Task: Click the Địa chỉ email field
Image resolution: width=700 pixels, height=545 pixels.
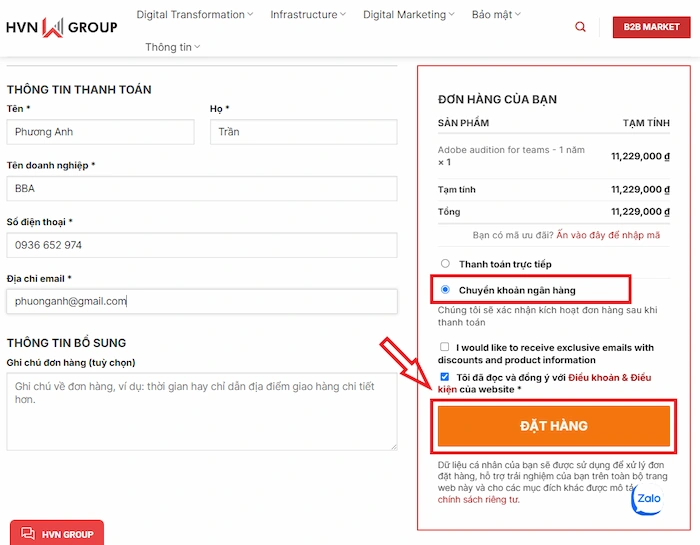Action: 201,300
